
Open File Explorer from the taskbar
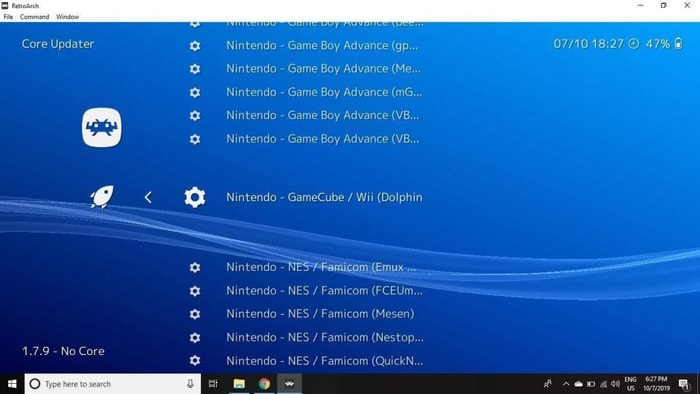[239, 384]
